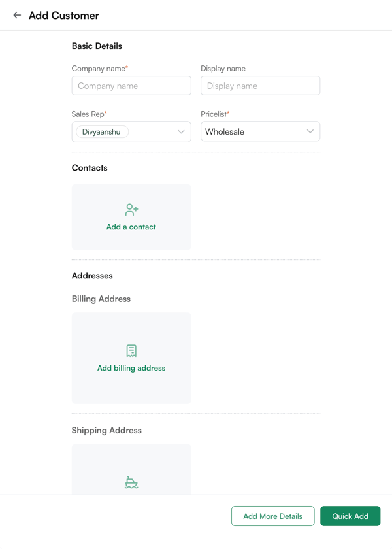Click the Add billing address card
Viewport: 392px width, 549px height.
click(x=131, y=358)
